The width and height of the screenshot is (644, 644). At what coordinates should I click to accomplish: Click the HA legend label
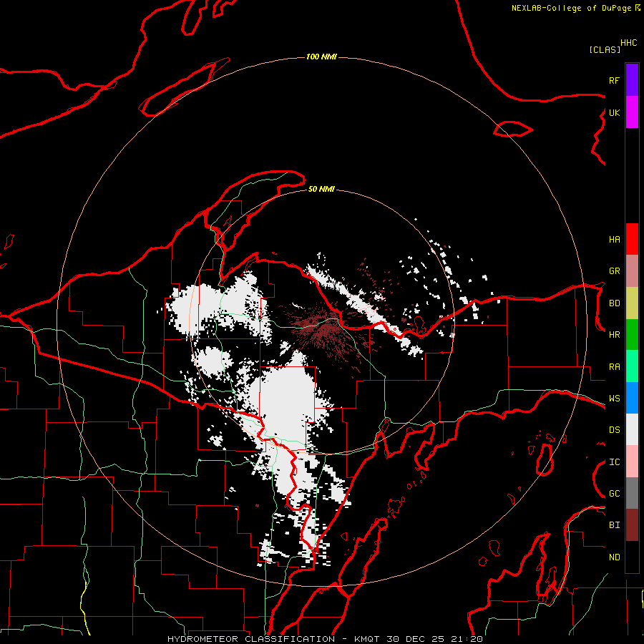(614, 239)
